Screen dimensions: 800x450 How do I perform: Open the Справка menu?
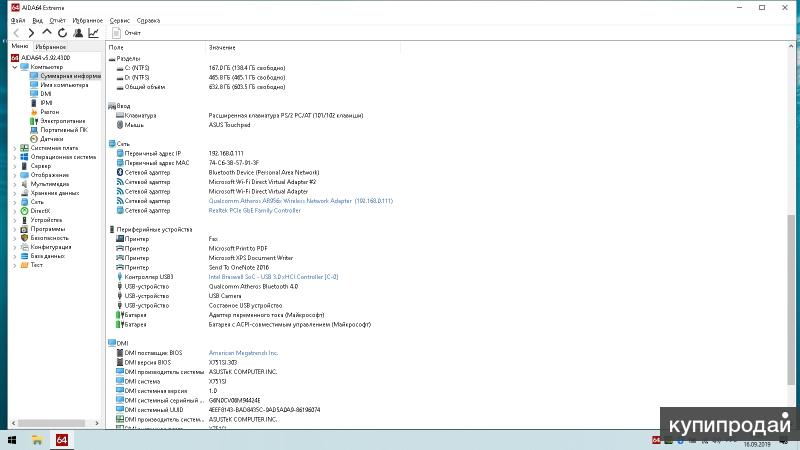[x=148, y=20]
